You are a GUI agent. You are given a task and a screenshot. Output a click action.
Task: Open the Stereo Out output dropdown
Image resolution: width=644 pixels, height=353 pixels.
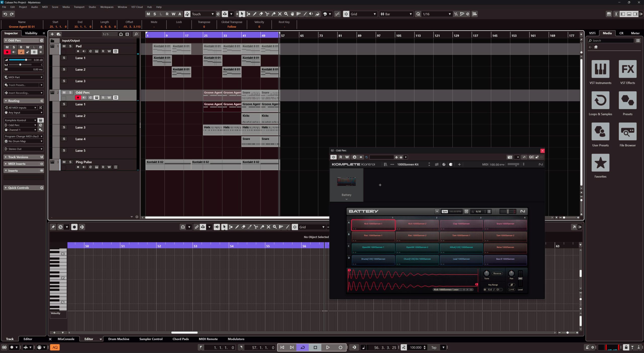24,149
